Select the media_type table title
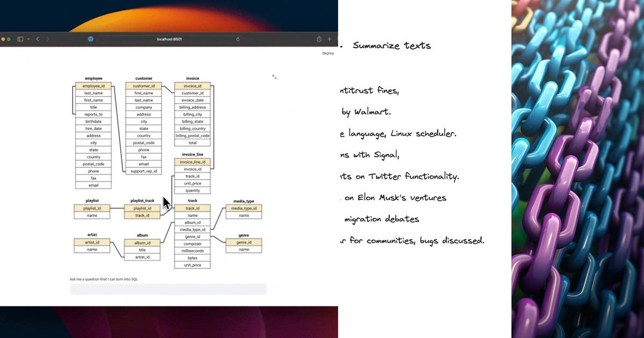This screenshot has width=644, height=338. click(244, 201)
